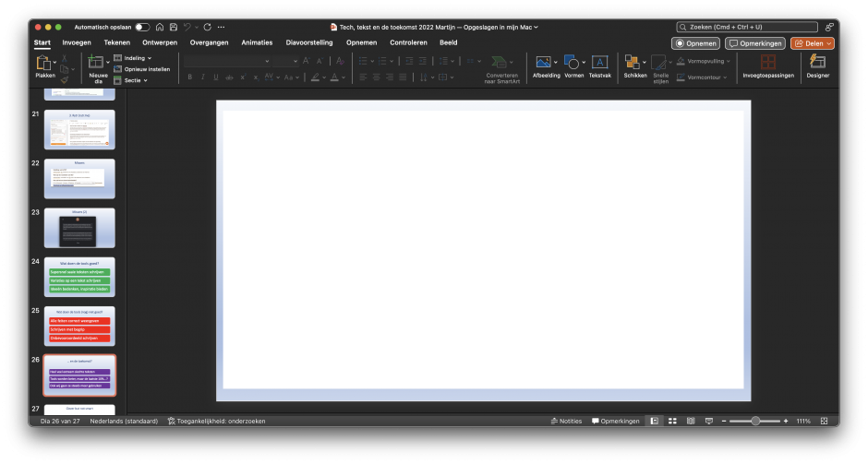Click the format painter brush icon
This screenshot has width=868, height=464.
[65, 79]
